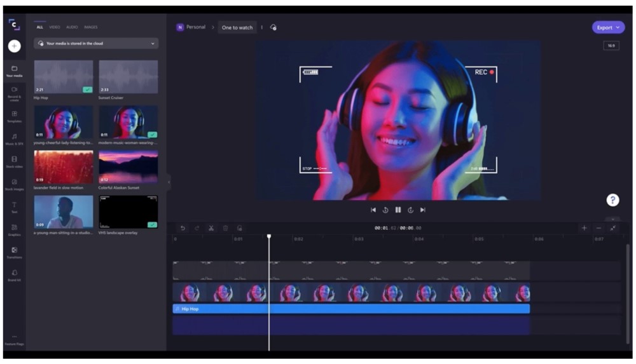The width and height of the screenshot is (636, 364).
Task: Open the Stock images sidebar section
Action: point(14,185)
